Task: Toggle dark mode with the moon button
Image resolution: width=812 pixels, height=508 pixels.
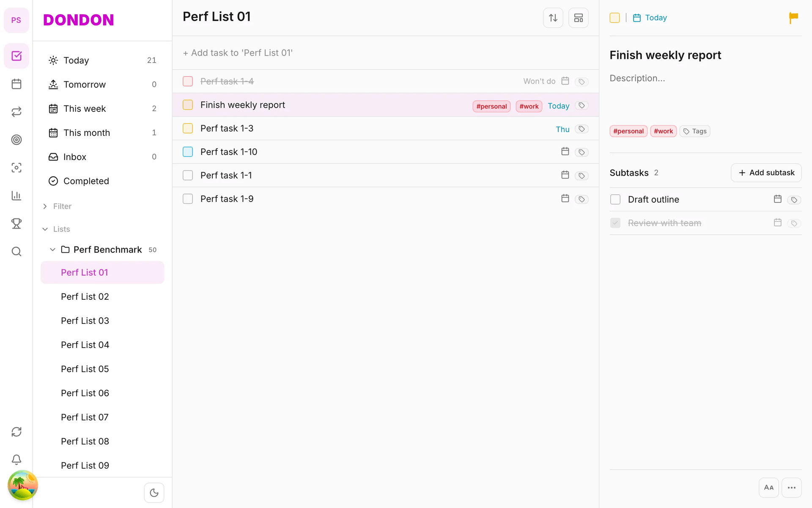Action: [x=154, y=493]
